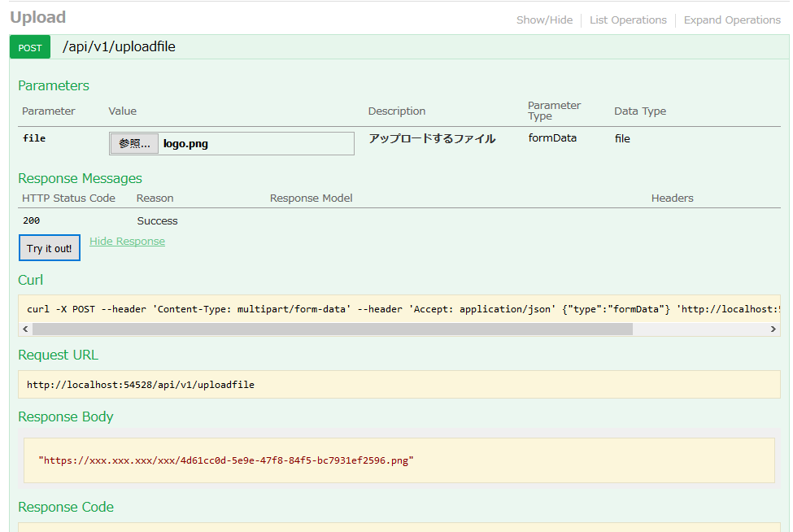Click the Headers column header

pyautogui.click(x=672, y=198)
